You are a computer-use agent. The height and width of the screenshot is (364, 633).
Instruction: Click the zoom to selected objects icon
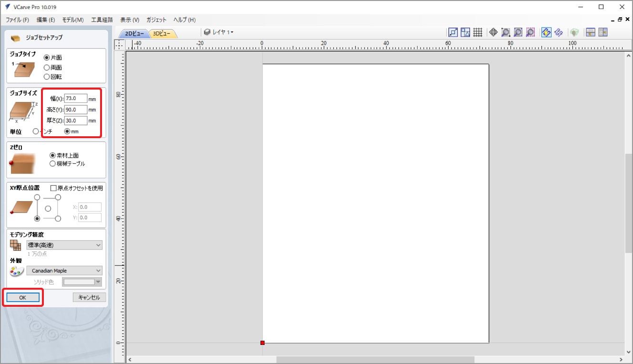(x=531, y=32)
